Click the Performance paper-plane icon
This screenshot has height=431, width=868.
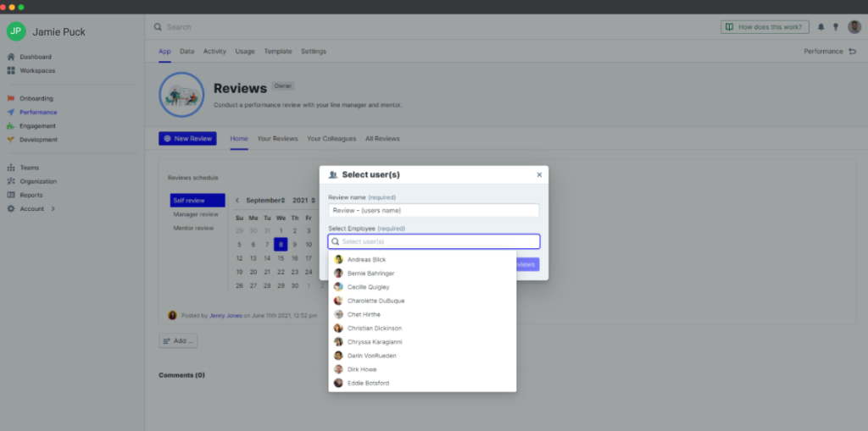click(11, 113)
